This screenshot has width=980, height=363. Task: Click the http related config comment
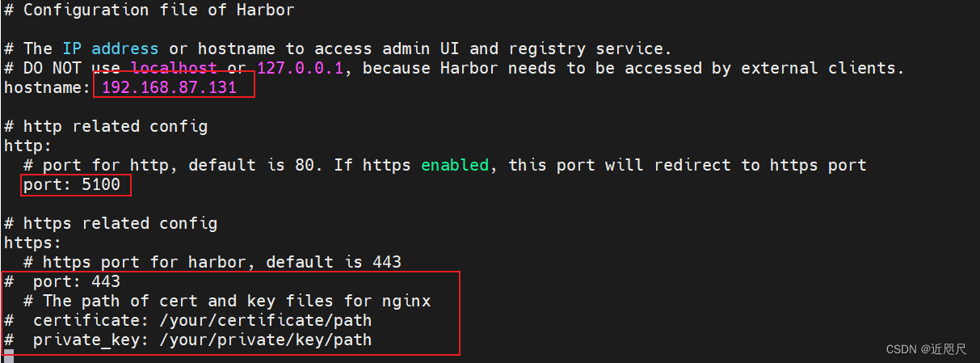106,126
